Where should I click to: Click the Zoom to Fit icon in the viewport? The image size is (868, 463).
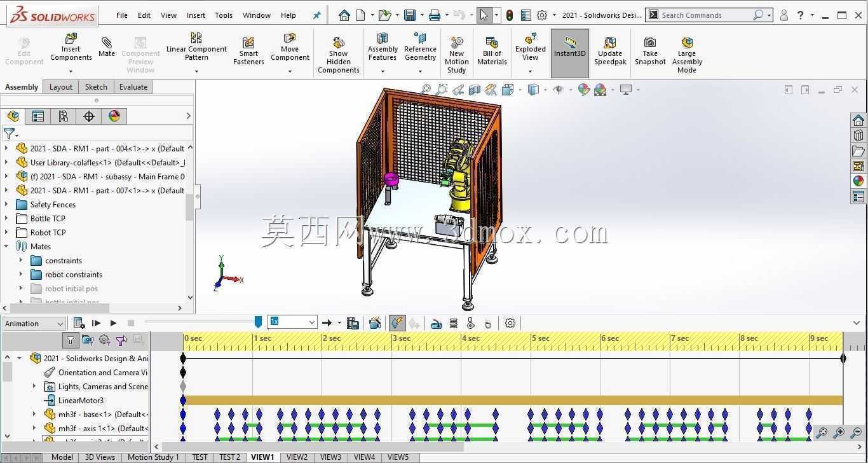426,90
